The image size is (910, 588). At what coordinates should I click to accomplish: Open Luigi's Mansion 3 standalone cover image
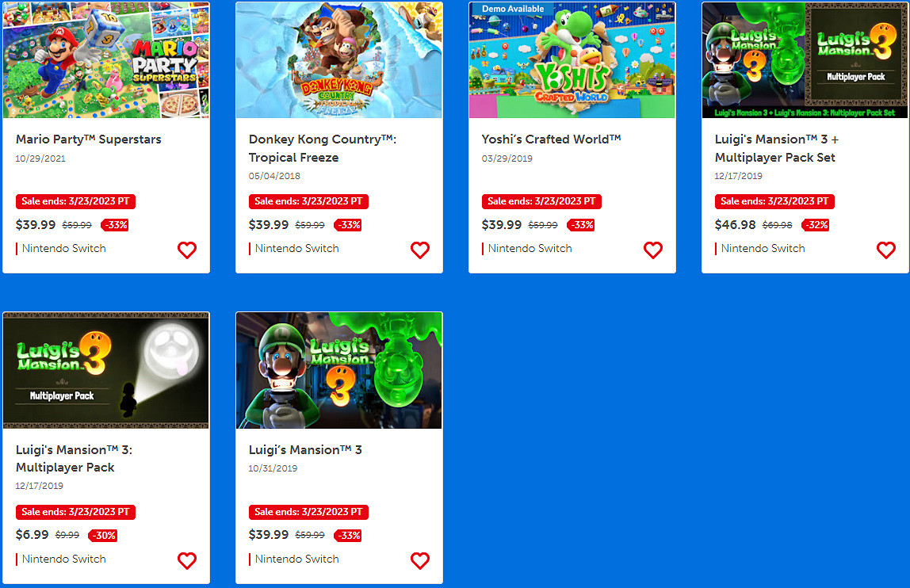pos(339,370)
